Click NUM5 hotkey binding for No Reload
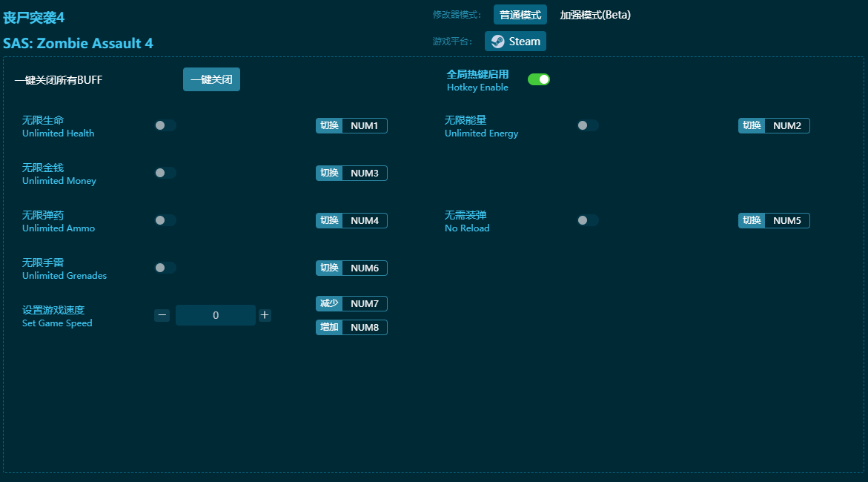Viewport: 868px width, 482px height. point(786,221)
